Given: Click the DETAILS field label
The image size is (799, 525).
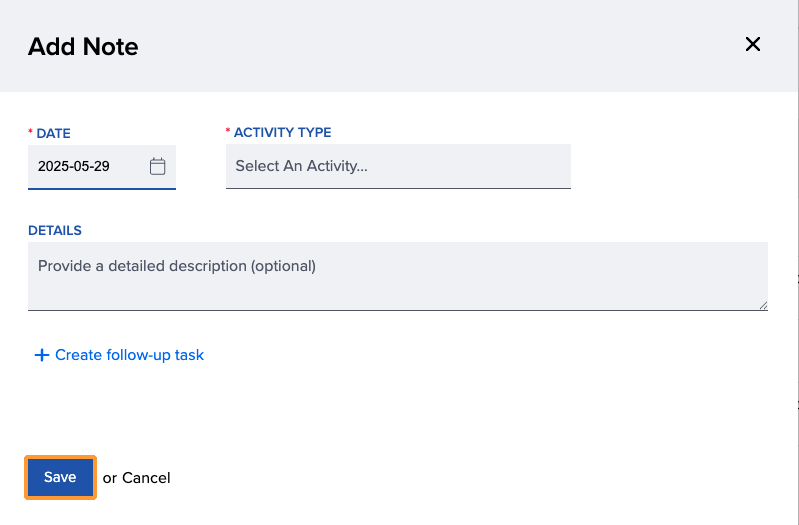Looking at the screenshot, I should (55, 230).
